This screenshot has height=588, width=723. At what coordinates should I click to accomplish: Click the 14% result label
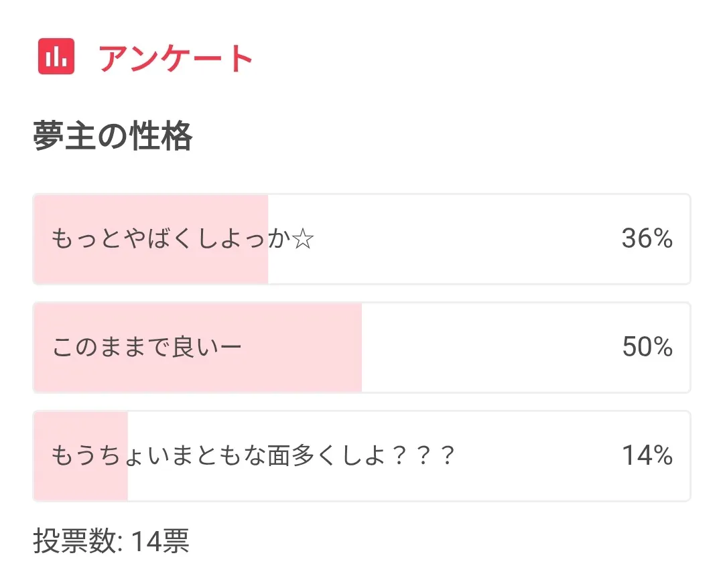(x=647, y=456)
